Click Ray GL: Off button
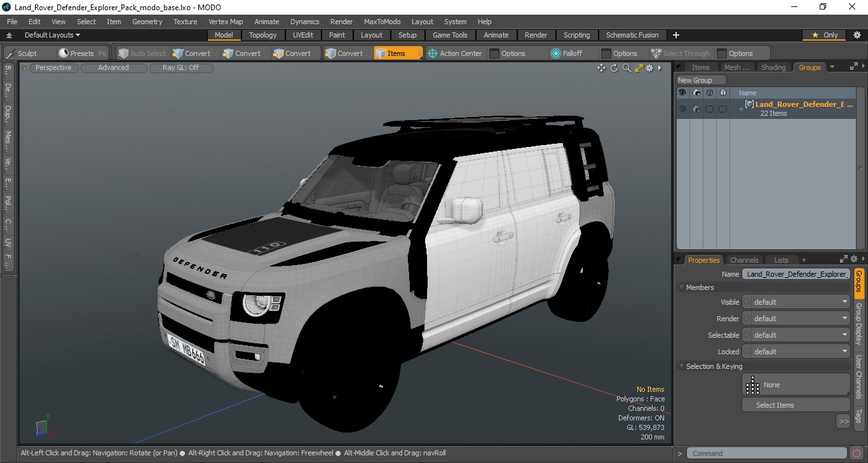 (x=180, y=68)
